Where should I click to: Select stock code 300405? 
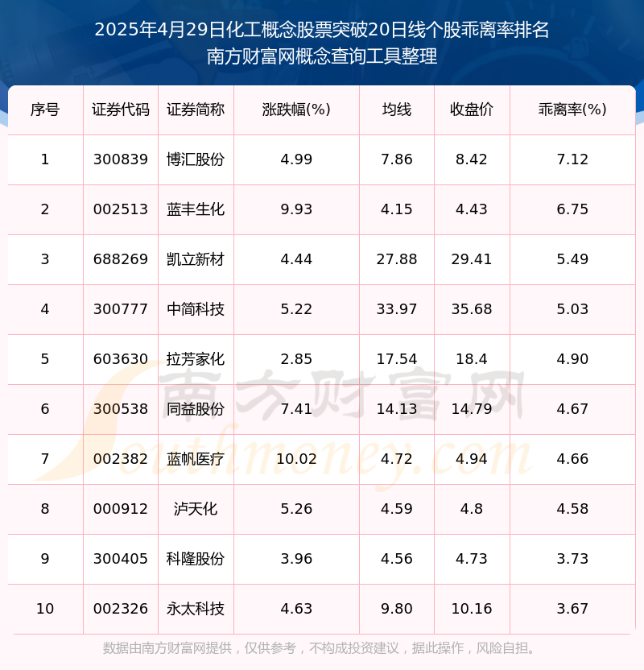(121, 560)
